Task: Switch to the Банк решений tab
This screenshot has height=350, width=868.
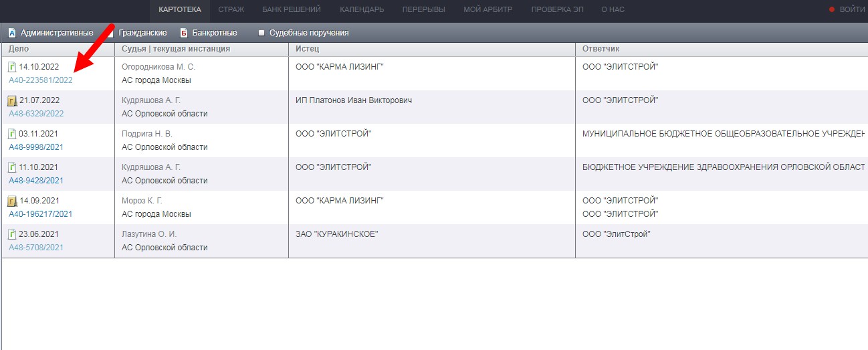Action: [x=292, y=9]
